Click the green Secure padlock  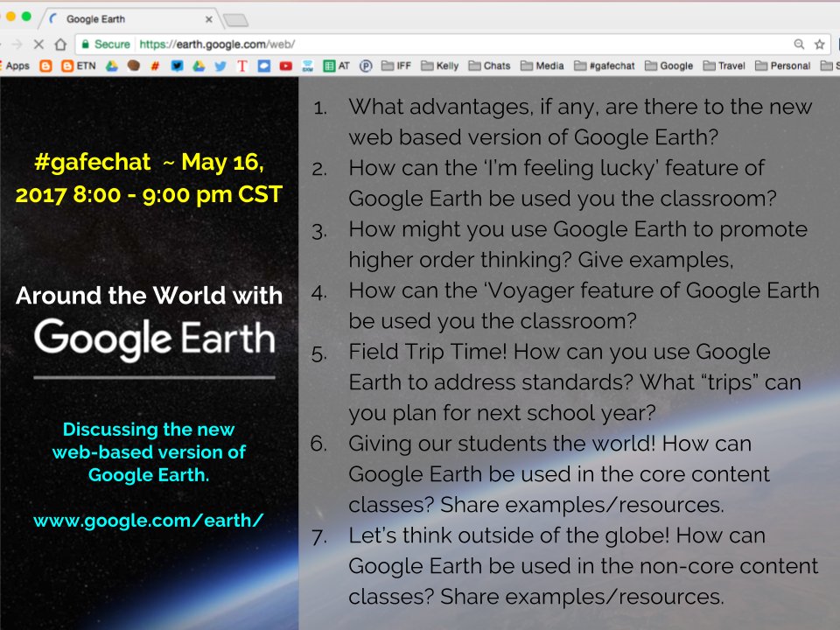tap(85, 45)
